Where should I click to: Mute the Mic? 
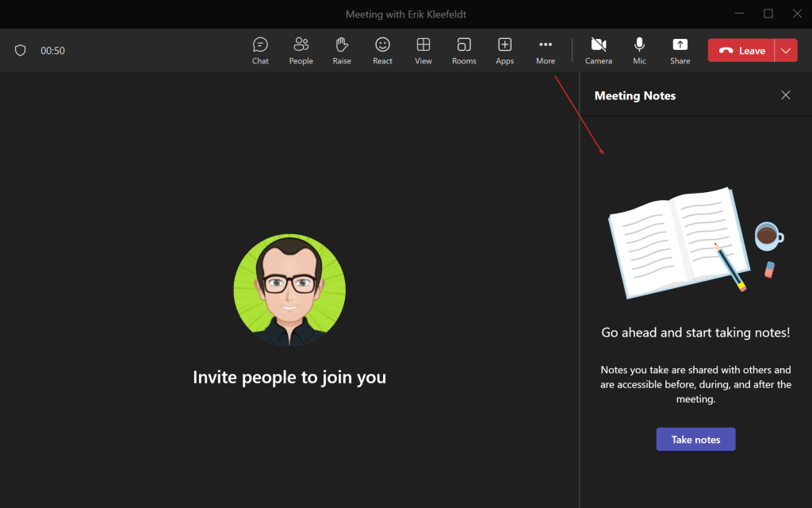pyautogui.click(x=639, y=50)
